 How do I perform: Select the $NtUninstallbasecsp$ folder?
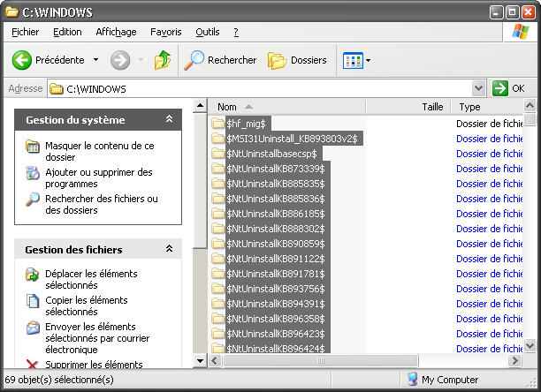[271, 154]
